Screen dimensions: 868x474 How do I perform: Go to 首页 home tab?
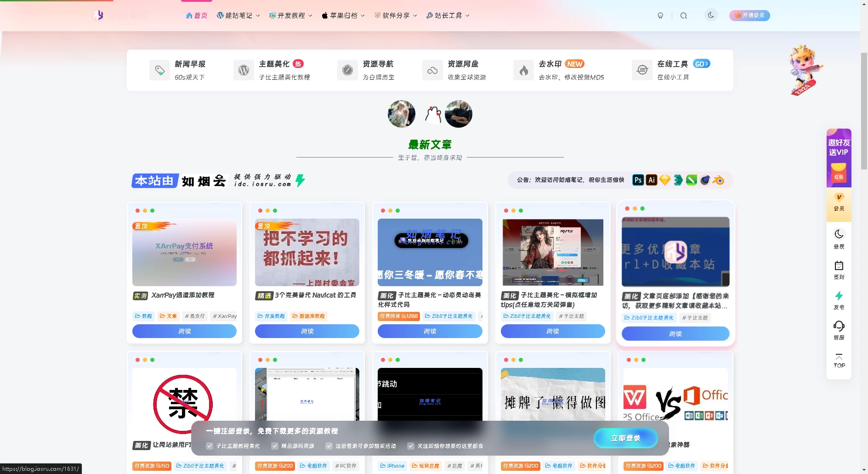pos(197,16)
